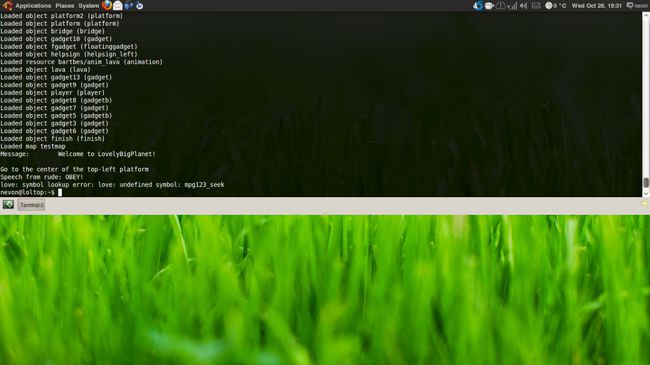The width and height of the screenshot is (650, 365).
Task: Open the Applications menu
Action: (x=33, y=6)
